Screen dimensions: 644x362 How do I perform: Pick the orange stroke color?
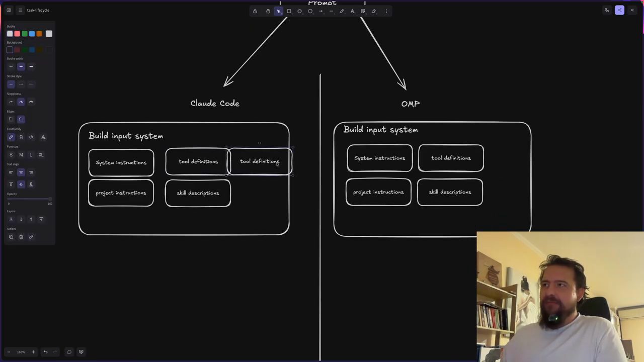(x=39, y=34)
